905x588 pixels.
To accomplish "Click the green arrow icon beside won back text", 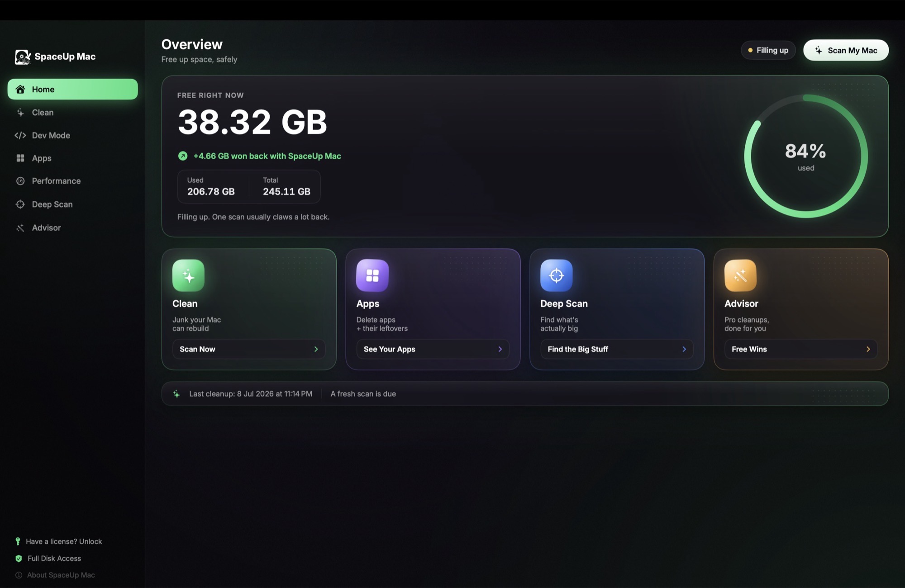I will pyautogui.click(x=183, y=156).
